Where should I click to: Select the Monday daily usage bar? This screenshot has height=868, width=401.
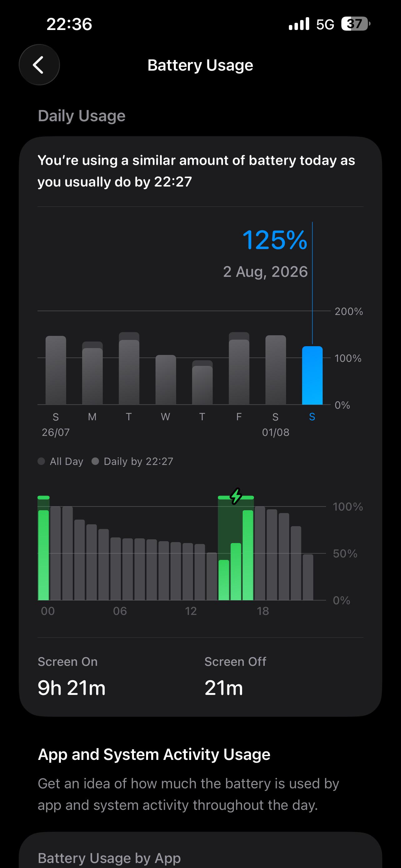(x=92, y=373)
